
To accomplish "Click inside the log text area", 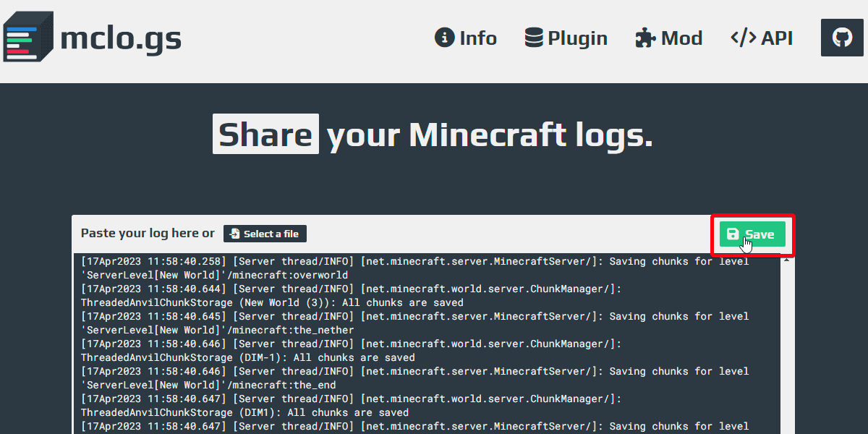I will [425, 344].
